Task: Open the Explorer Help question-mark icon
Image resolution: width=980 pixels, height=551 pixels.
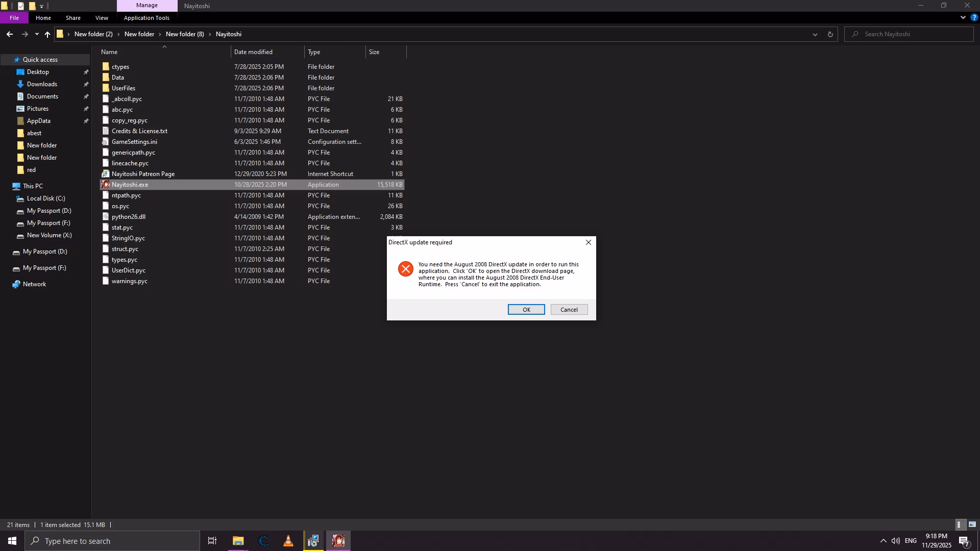Action: pos(974,17)
